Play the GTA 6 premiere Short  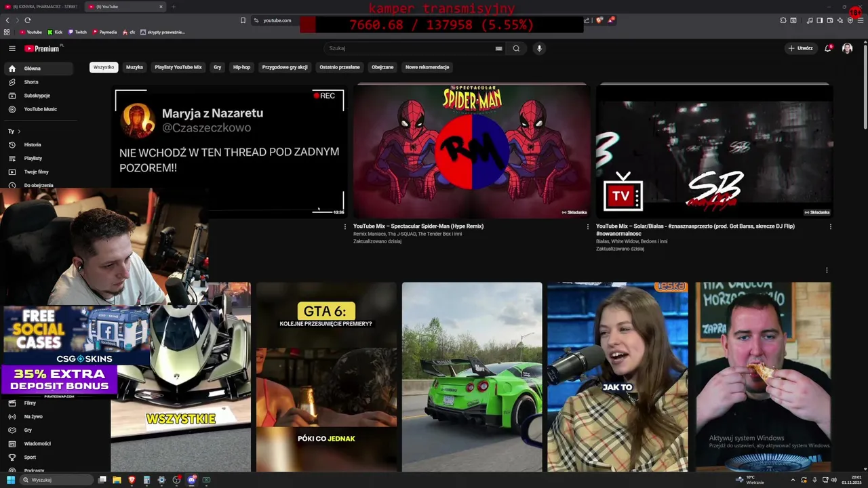click(x=326, y=377)
